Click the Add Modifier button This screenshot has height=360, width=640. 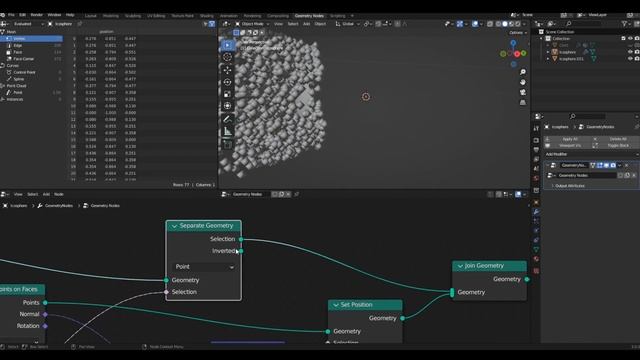[x=591, y=154]
